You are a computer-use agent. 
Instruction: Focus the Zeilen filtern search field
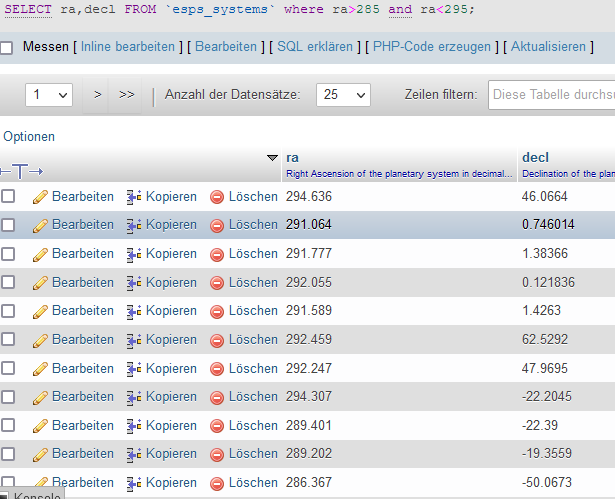pyautogui.click(x=551, y=95)
